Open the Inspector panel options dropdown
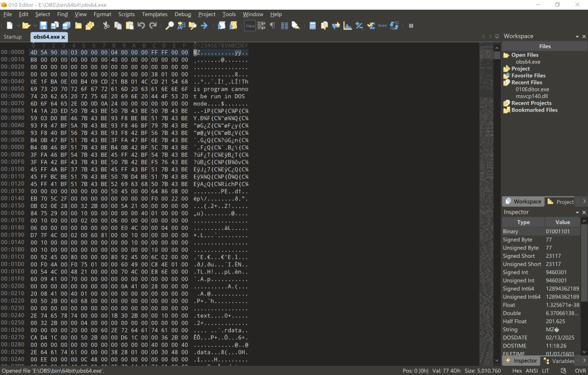Viewport: 588px width, 375px height. pyautogui.click(x=577, y=212)
